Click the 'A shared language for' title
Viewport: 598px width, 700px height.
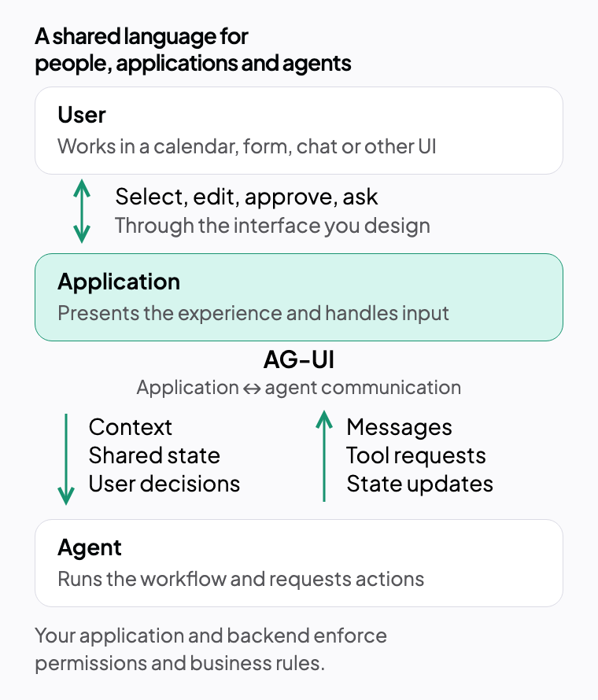(142, 37)
